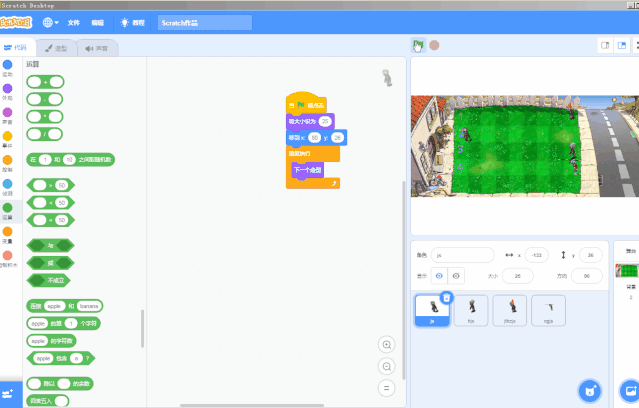The image size is (639, 408).
Task: Zoom out the workspace
Action: (386, 366)
